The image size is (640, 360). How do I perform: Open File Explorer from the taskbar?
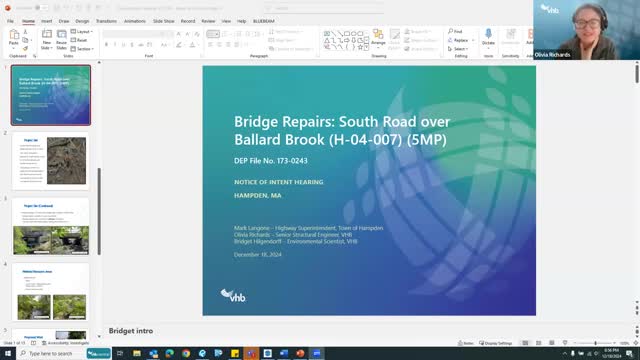[137, 353]
